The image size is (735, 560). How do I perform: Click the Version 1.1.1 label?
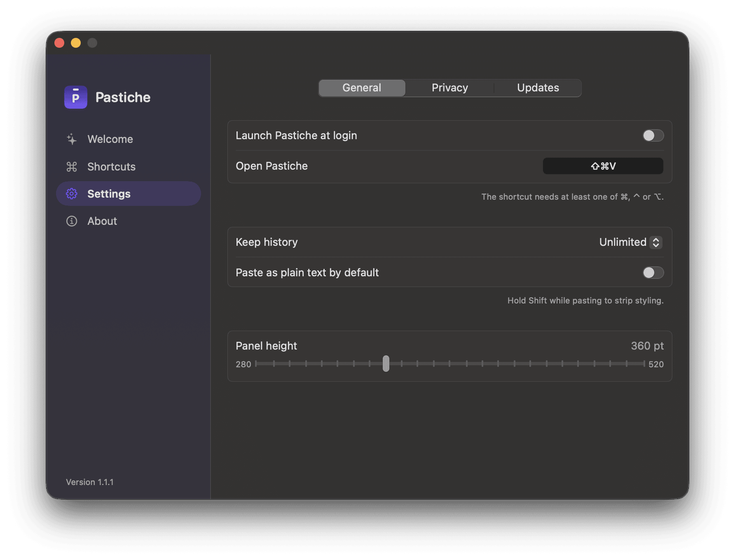[90, 482]
